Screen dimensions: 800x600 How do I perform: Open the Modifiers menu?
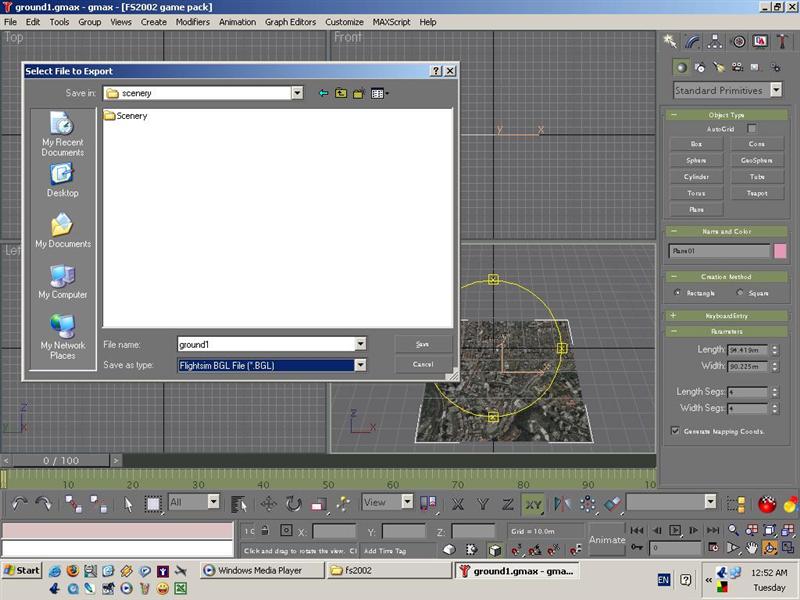point(193,21)
